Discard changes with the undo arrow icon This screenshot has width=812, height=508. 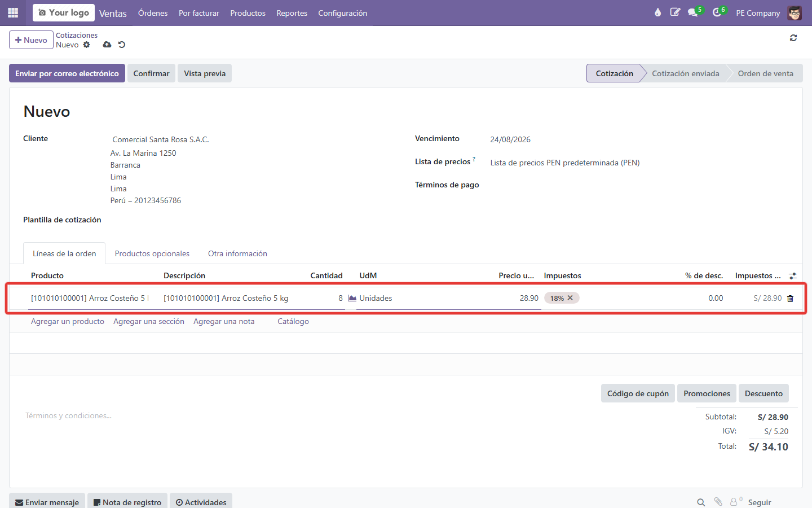(122, 45)
